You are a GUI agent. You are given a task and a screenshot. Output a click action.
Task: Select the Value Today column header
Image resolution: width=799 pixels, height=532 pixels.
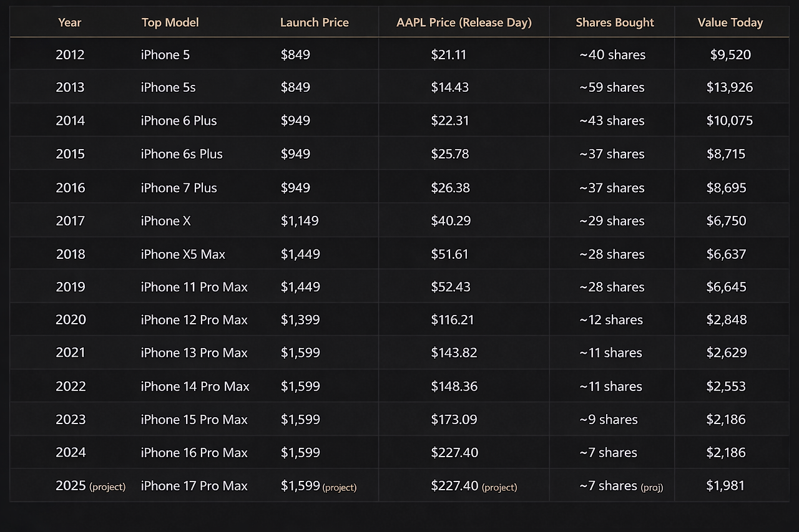pyautogui.click(x=730, y=22)
